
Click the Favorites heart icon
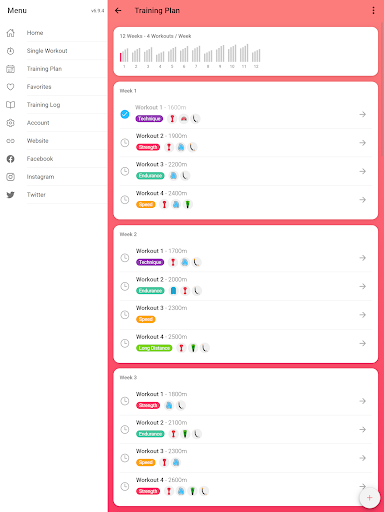[x=11, y=87]
